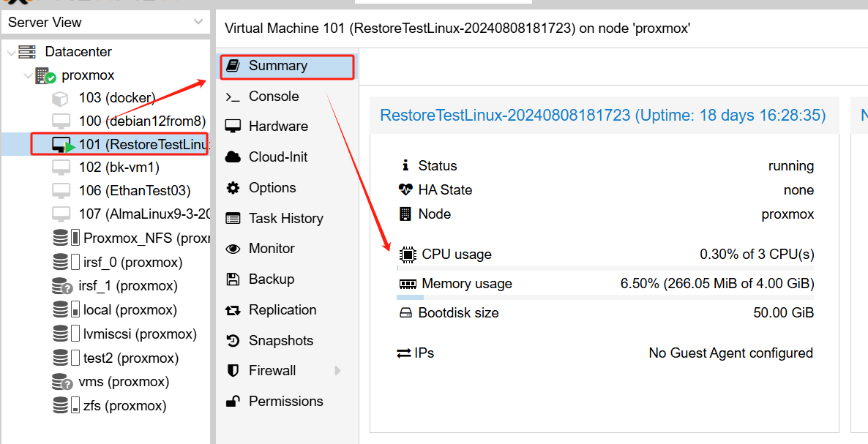
Task: Click the Status info icon
Action: coord(405,165)
